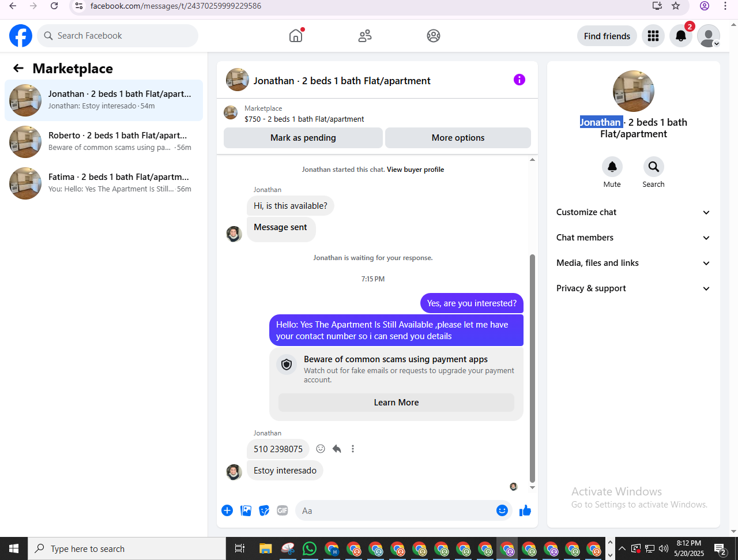Open the Windows Action Center notifications

[720, 548]
